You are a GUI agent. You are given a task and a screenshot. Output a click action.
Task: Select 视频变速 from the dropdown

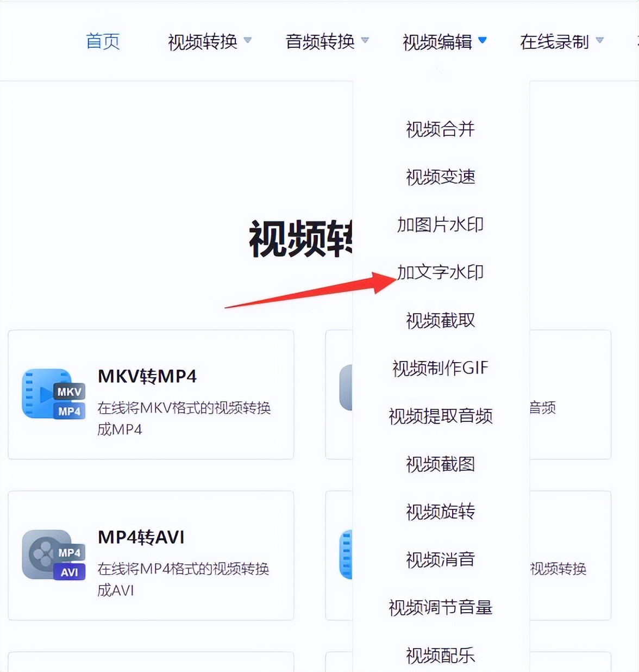441,177
